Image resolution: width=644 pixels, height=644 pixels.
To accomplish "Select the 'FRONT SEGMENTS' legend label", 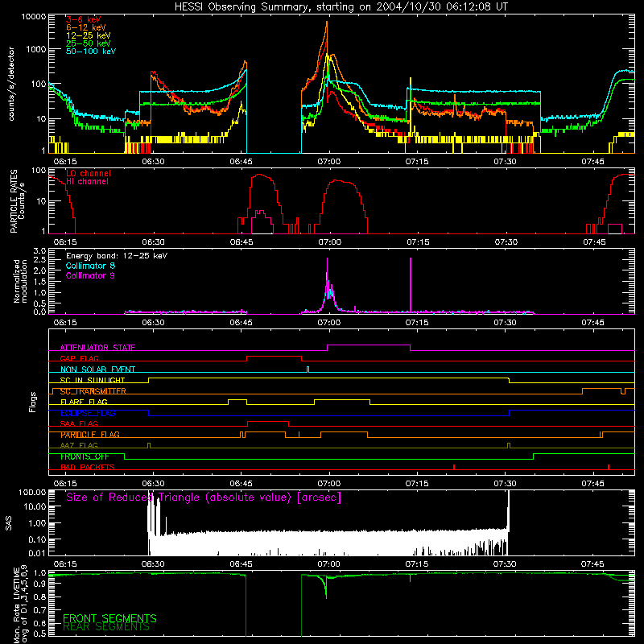I will (x=109, y=618).
